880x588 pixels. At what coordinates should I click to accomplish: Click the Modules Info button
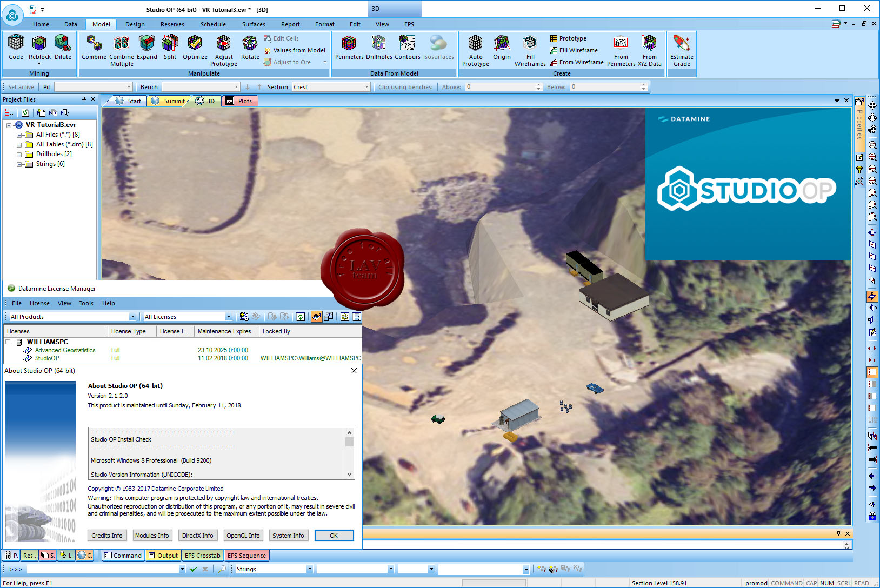pos(152,536)
